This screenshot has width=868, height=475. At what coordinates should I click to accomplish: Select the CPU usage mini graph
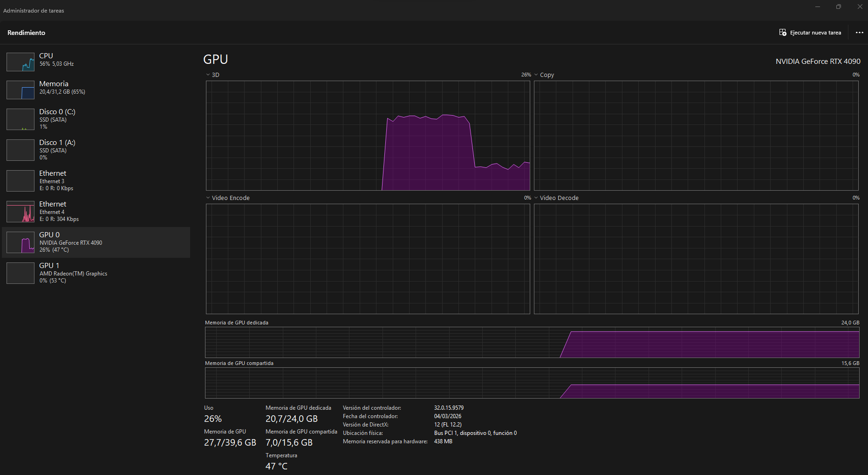coord(21,62)
